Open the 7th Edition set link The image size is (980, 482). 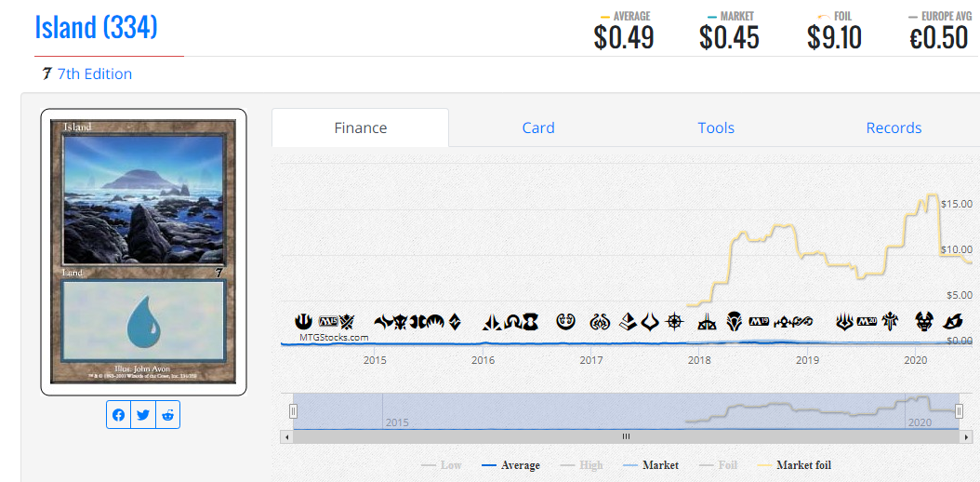(95, 74)
